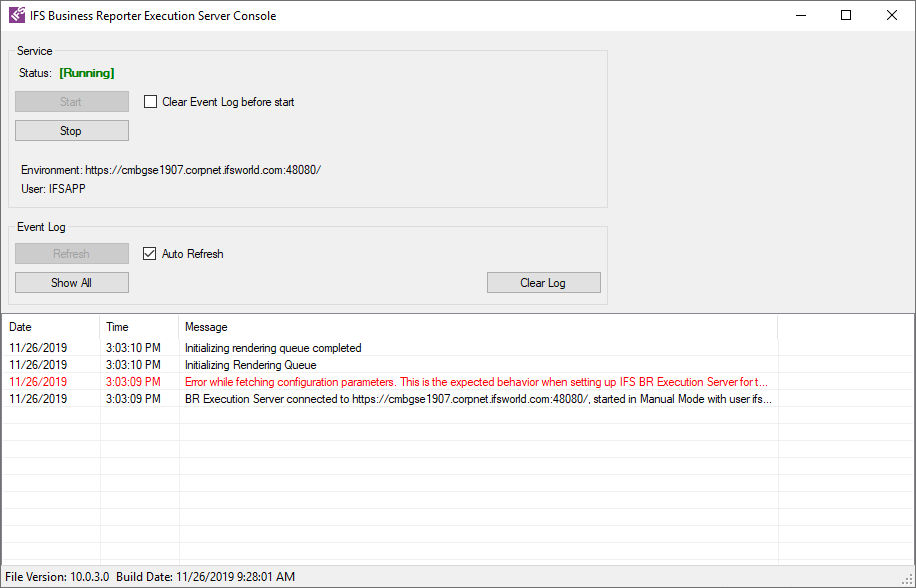Minimize the console window

click(801, 15)
